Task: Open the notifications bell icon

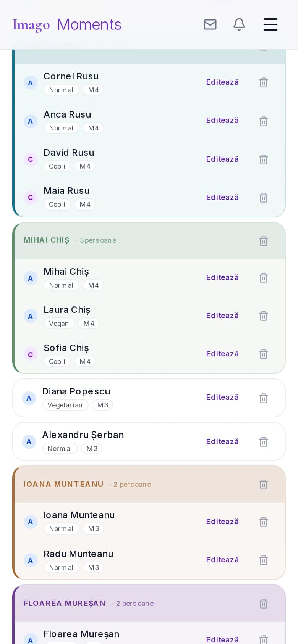Action: [239, 24]
